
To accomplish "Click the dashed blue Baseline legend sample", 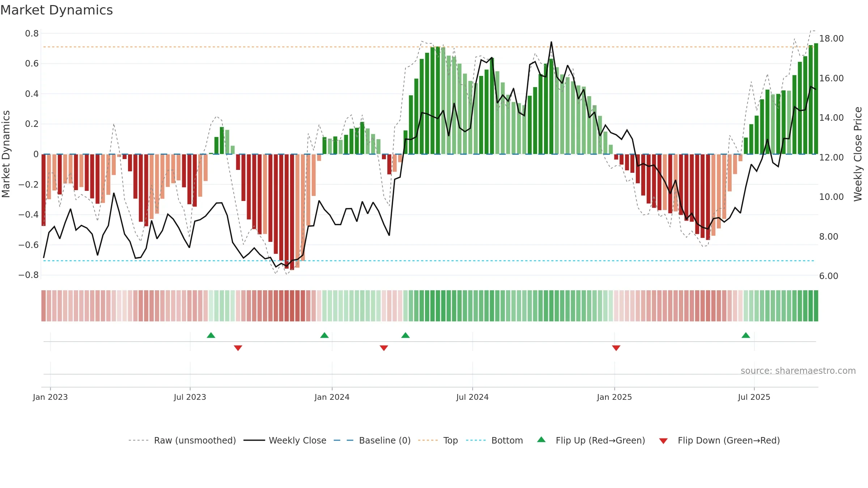I will pyautogui.click(x=344, y=440).
